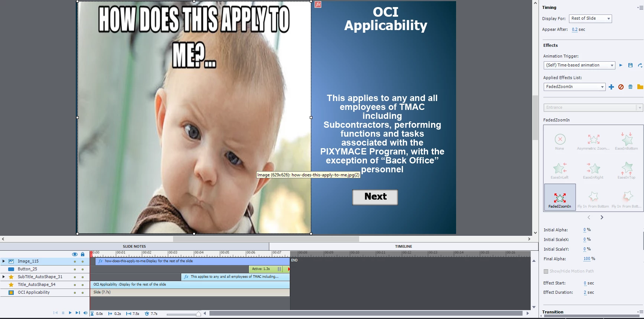Edit the Final Alpha 100 value
This screenshot has width=644, height=319.
(x=587, y=259)
